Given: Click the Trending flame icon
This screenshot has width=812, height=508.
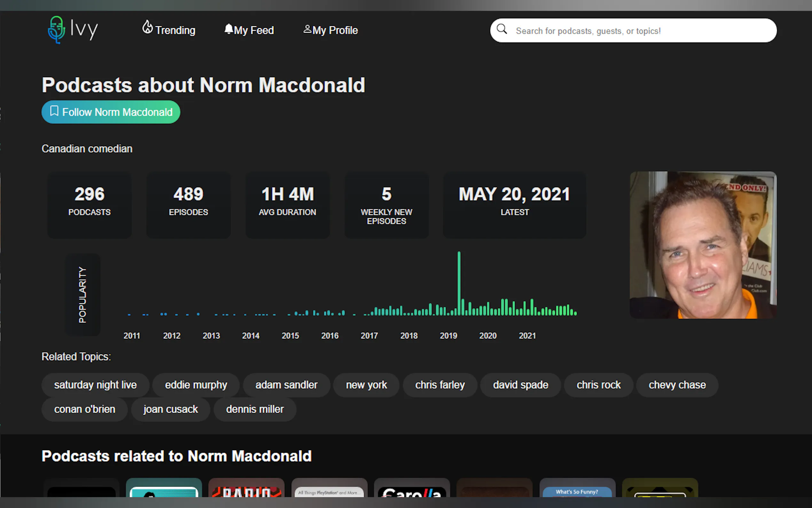Looking at the screenshot, I should coord(147,27).
